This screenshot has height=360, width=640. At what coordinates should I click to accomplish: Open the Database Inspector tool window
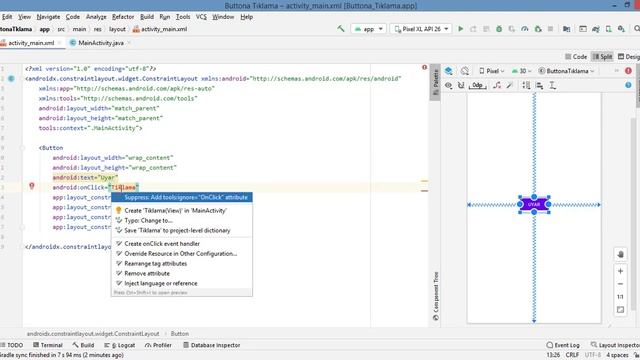211,345
